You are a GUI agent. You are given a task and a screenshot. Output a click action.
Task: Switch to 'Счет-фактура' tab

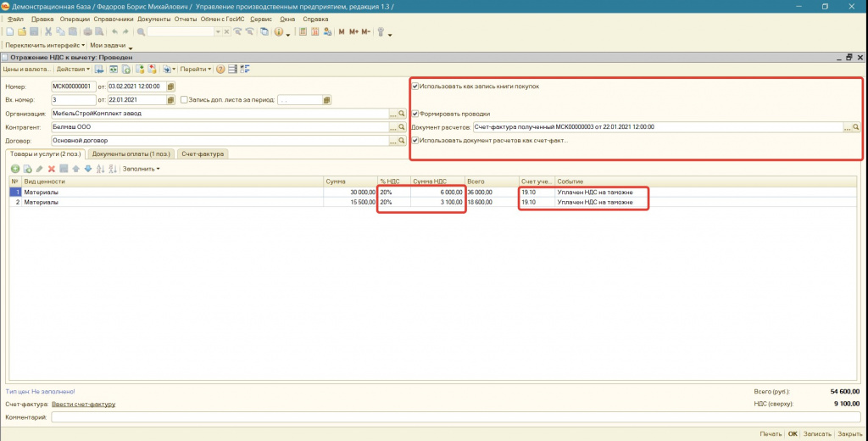pos(203,154)
